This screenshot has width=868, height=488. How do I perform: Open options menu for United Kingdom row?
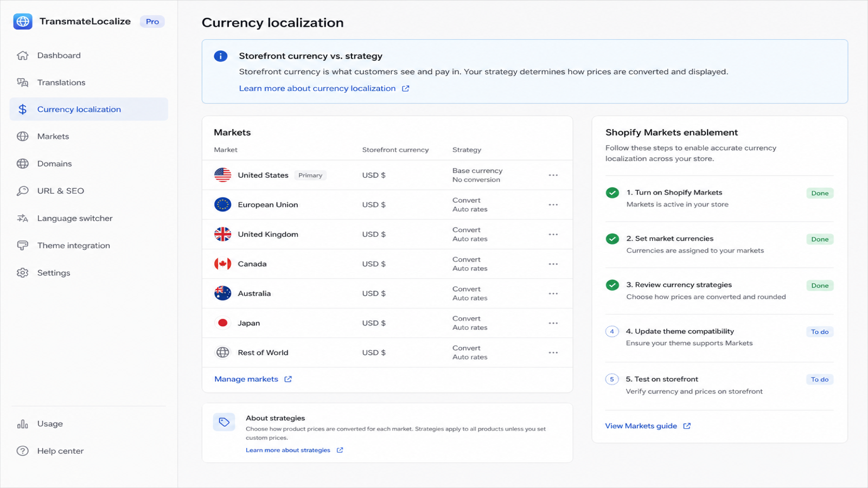(553, 234)
